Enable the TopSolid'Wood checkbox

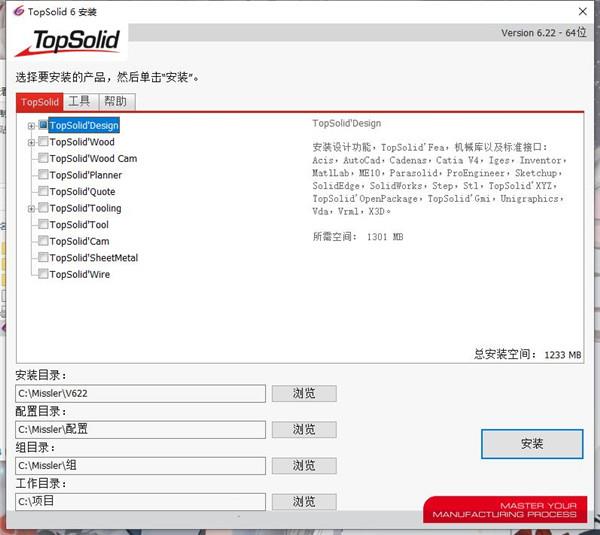point(43,142)
